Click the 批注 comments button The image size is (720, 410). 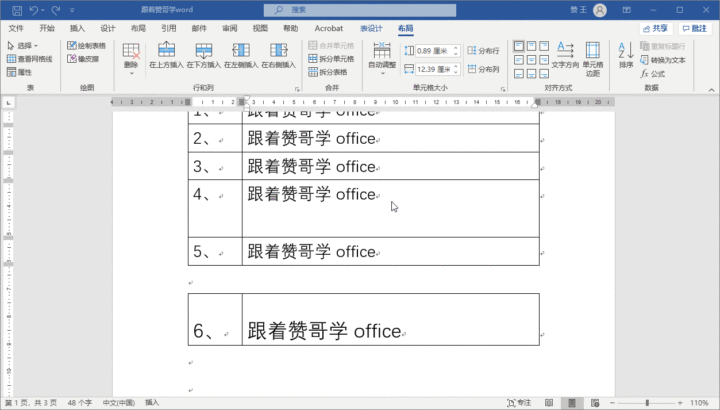tap(695, 28)
